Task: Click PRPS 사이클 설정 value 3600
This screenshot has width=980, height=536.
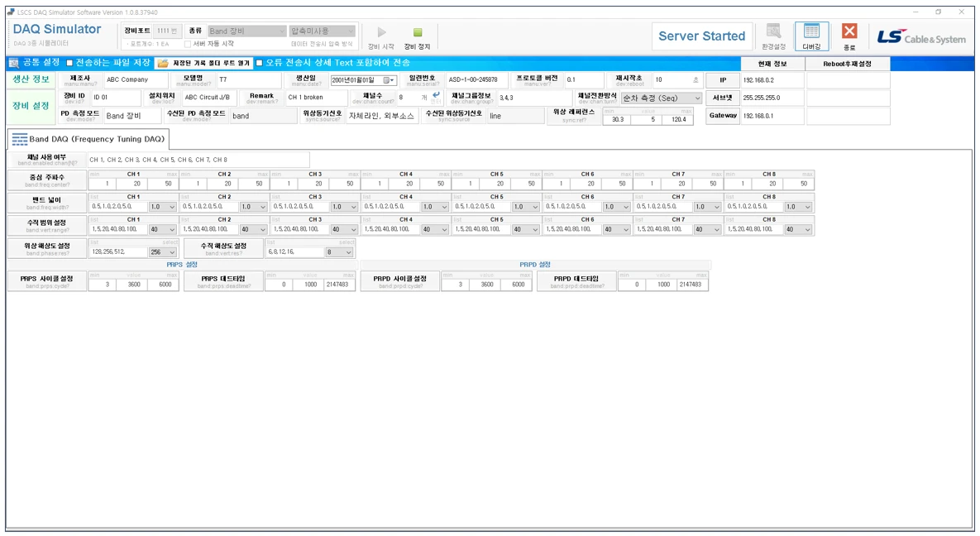Action: [134, 285]
